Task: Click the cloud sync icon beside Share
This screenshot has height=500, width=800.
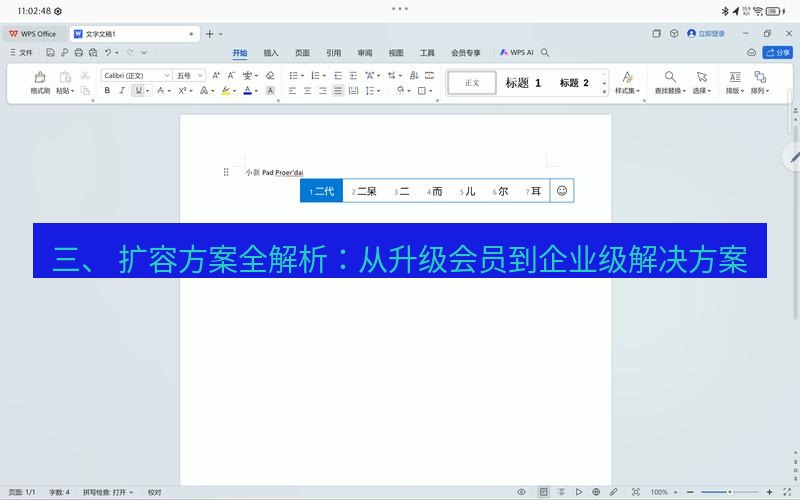Action: 752,53
